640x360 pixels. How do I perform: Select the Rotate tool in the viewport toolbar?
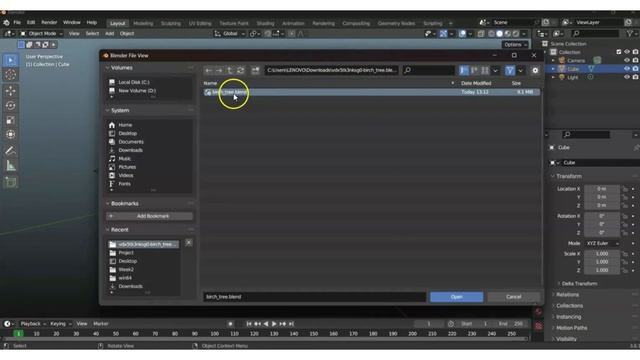click(11, 105)
